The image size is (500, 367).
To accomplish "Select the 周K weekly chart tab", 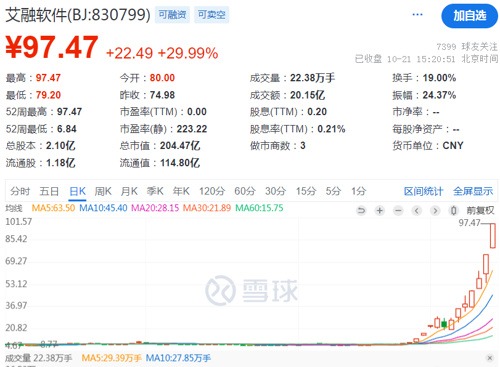I will 103,191.
